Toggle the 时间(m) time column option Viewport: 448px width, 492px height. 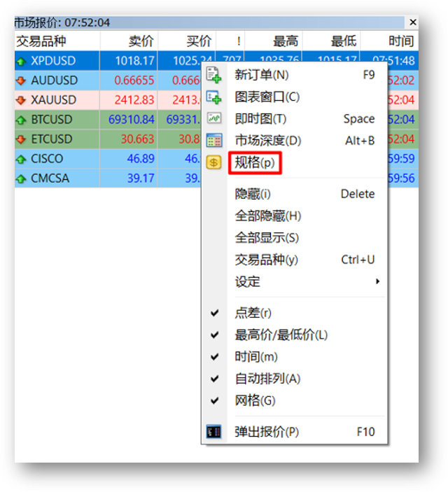click(294, 357)
